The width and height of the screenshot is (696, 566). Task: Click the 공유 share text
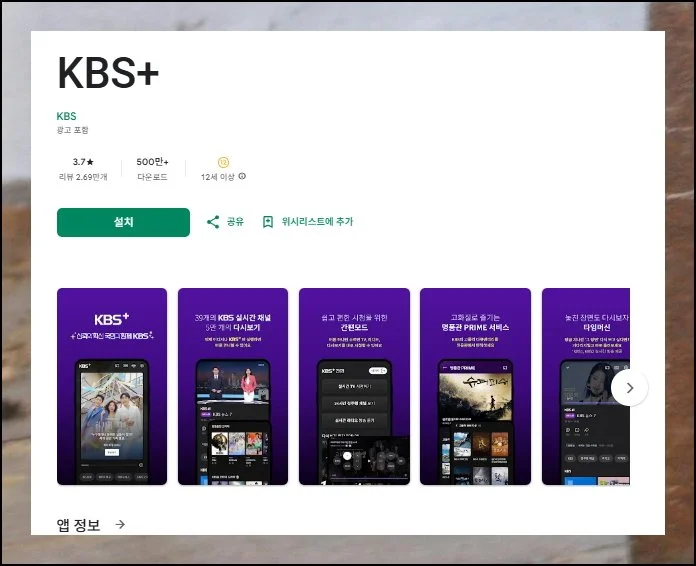(x=235, y=222)
